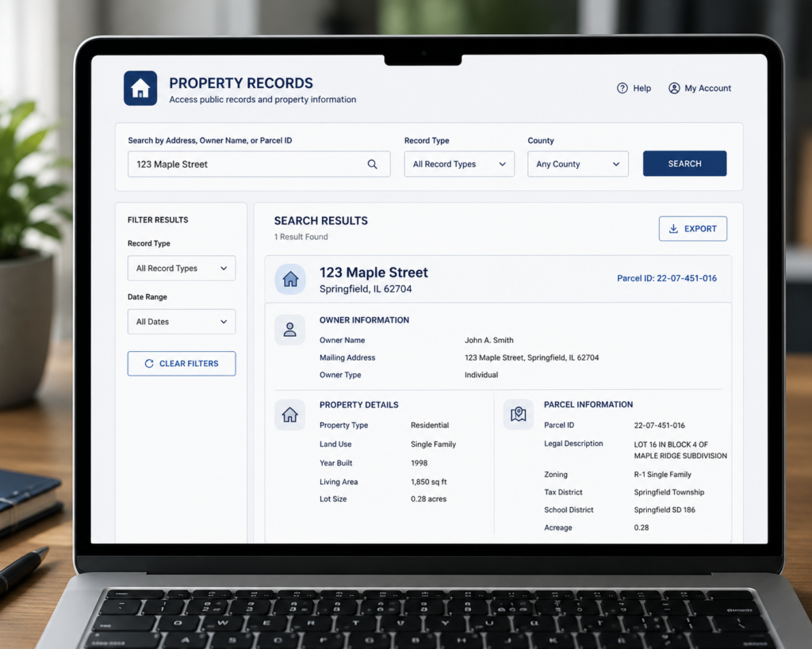Click the Parcel ID value in Parcel Information
This screenshot has height=649, width=812.
[659, 426]
